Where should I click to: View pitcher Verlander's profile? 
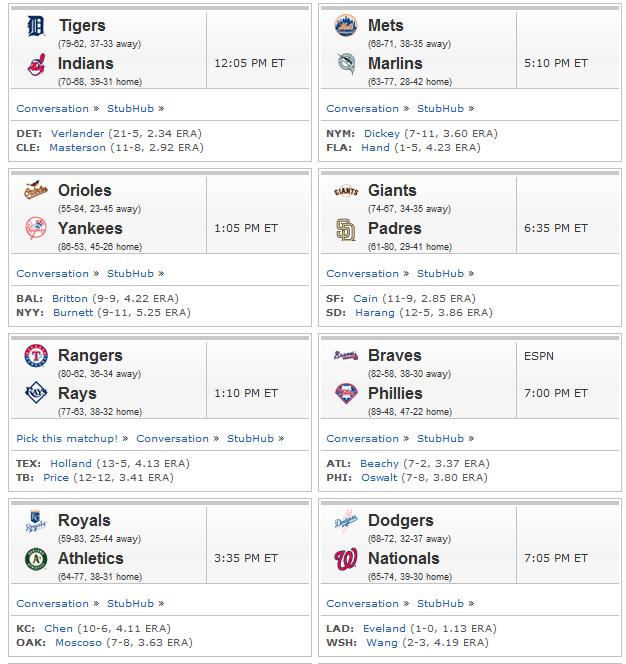click(78, 133)
